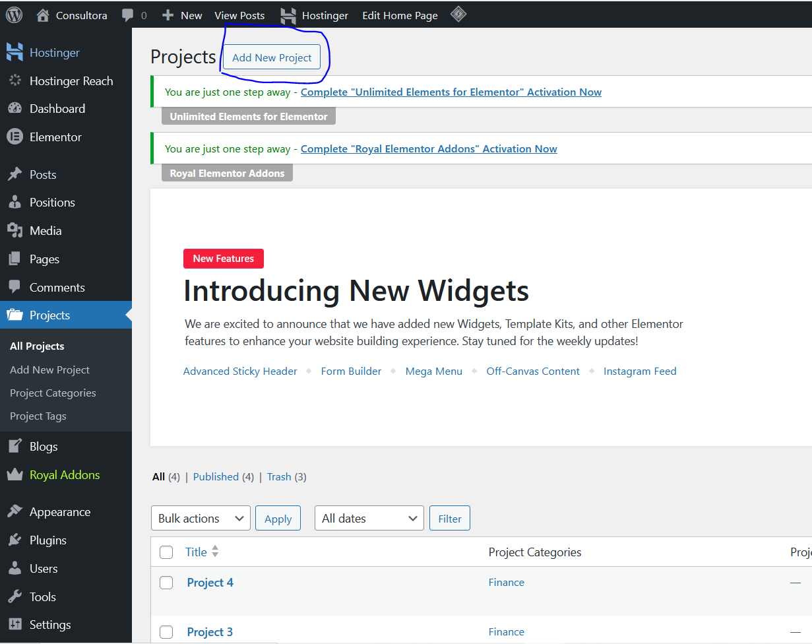Select the Project 3 row checkbox
Viewport: 812px width, 644px height.
point(166,632)
